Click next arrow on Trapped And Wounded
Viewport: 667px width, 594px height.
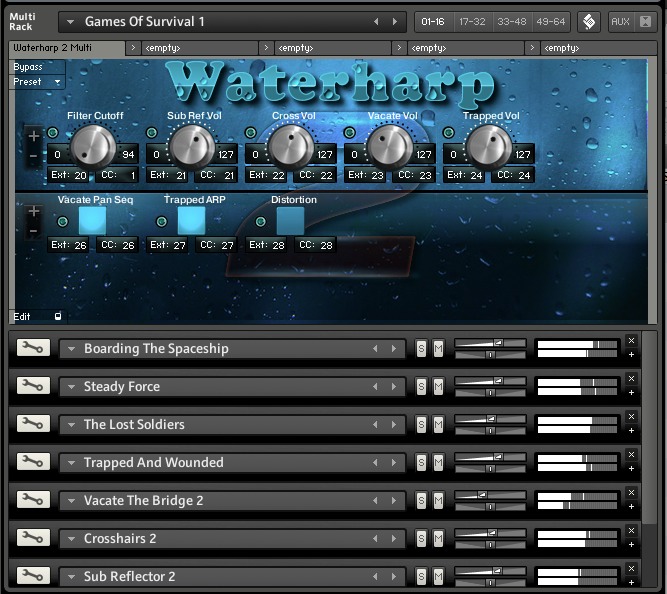pos(394,463)
